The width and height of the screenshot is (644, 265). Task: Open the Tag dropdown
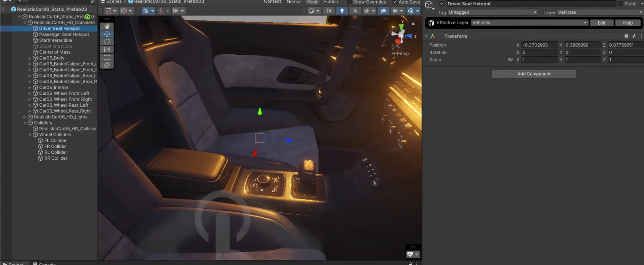coord(493,12)
